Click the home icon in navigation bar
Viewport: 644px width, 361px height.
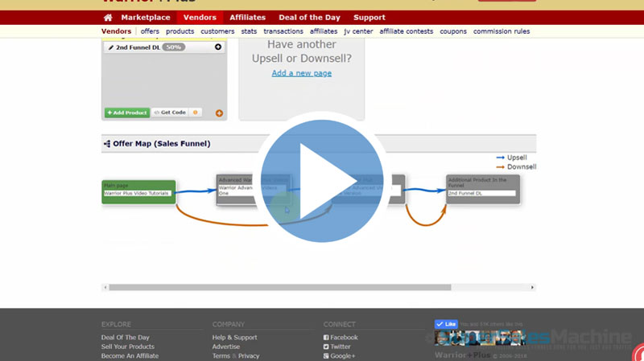[x=108, y=18]
